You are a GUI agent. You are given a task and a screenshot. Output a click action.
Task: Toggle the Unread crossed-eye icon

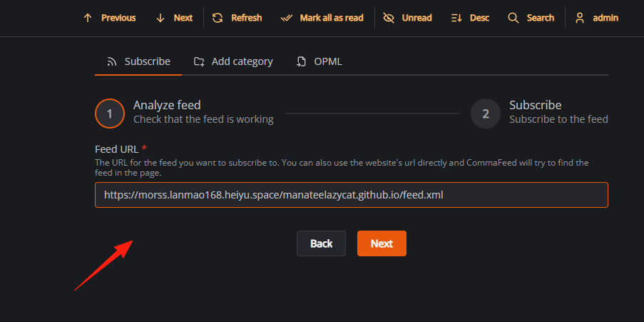pyautogui.click(x=388, y=18)
